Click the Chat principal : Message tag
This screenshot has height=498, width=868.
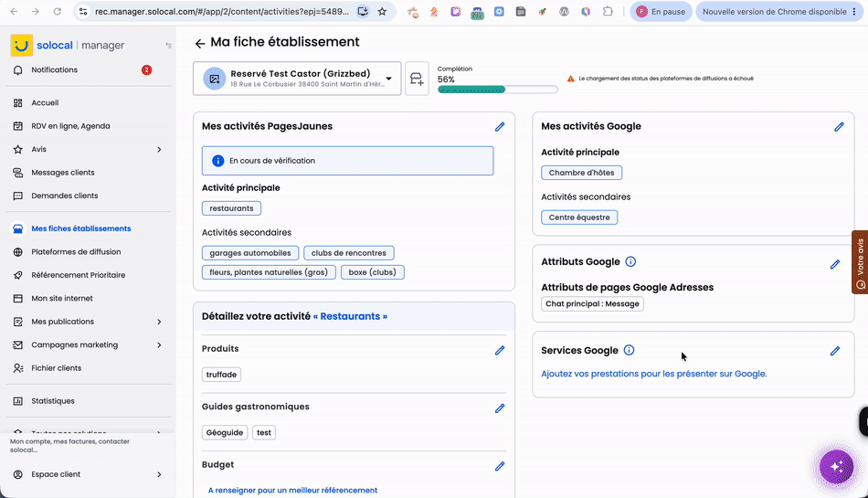[592, 303]
